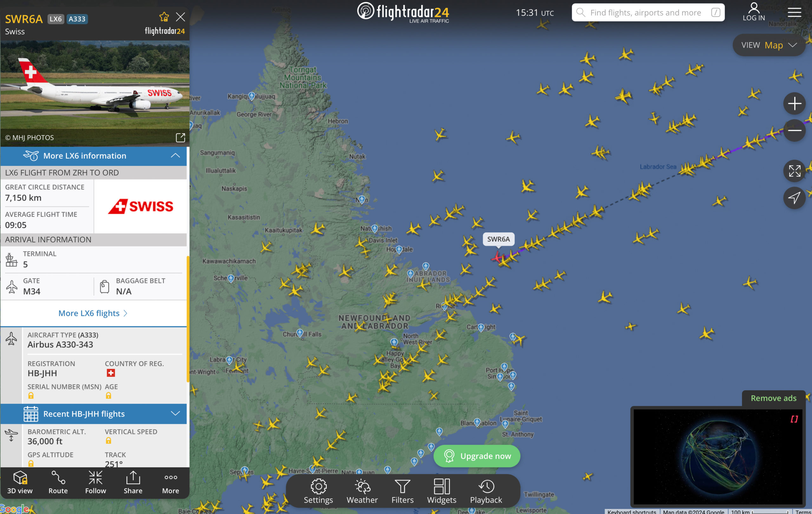
Task: Add SWR6A to favorites star
Action: pyautogui.click(x=164, y=17)
